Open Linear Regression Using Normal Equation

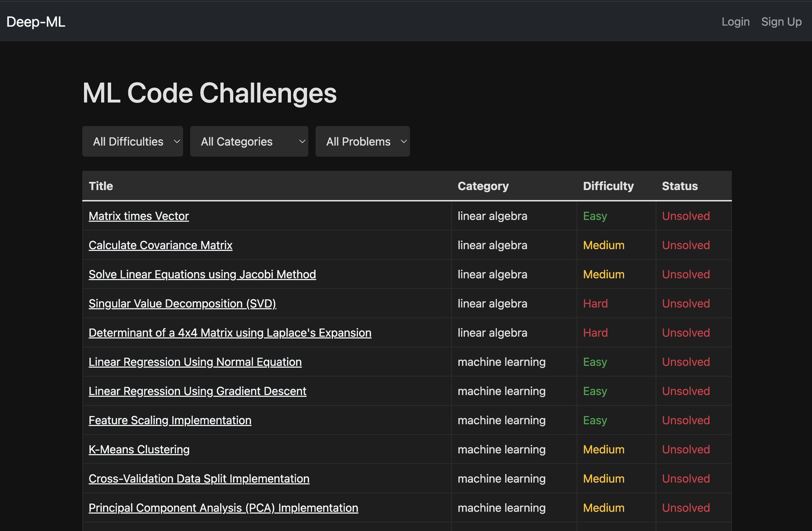point(195,362)
